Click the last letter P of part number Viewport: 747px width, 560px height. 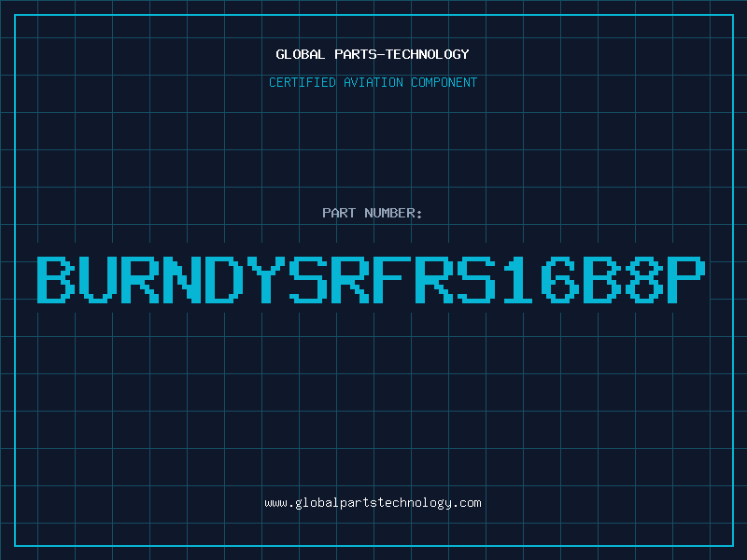tap(686, 279)
